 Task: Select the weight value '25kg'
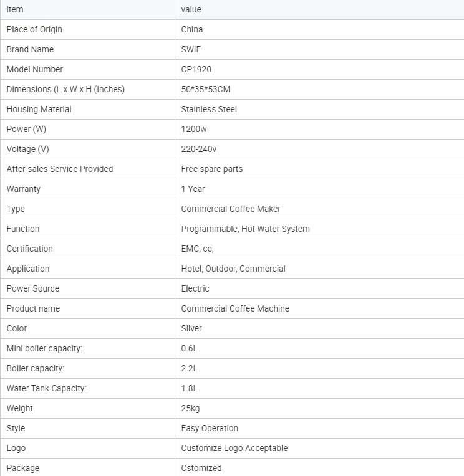(x=190, y=408)
